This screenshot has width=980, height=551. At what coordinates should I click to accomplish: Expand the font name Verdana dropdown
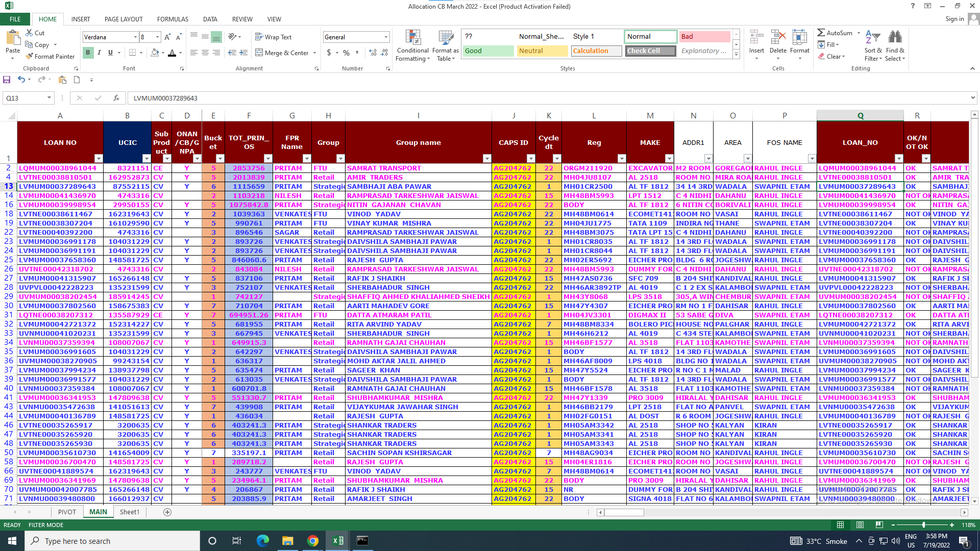135,37
